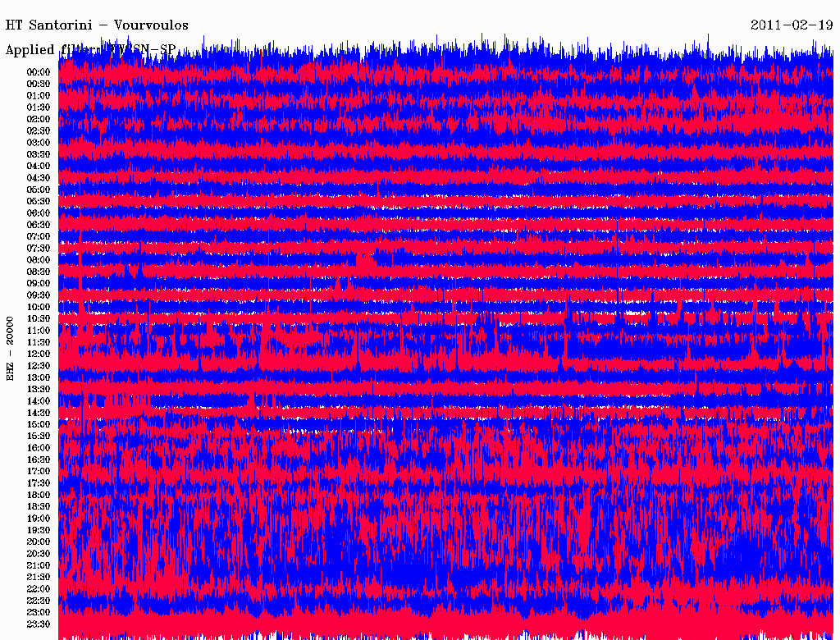Select the 21:00 time label
Viewport: 840px width, 640px height.
39,565
